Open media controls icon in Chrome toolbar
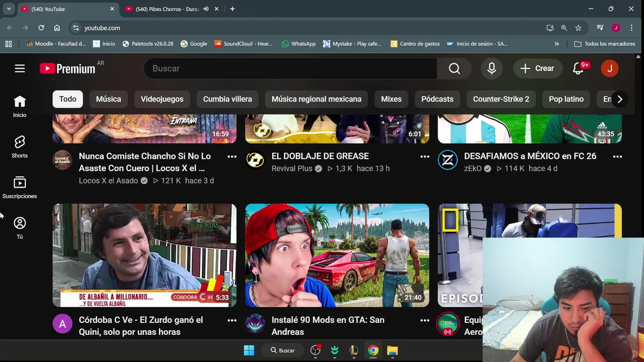 pos(600,28)
